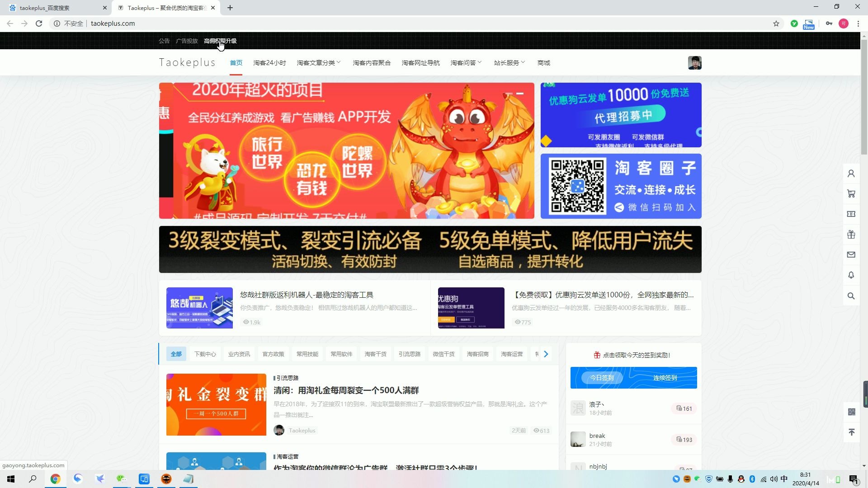Open the user profile sidebar icon

(851, 174)
